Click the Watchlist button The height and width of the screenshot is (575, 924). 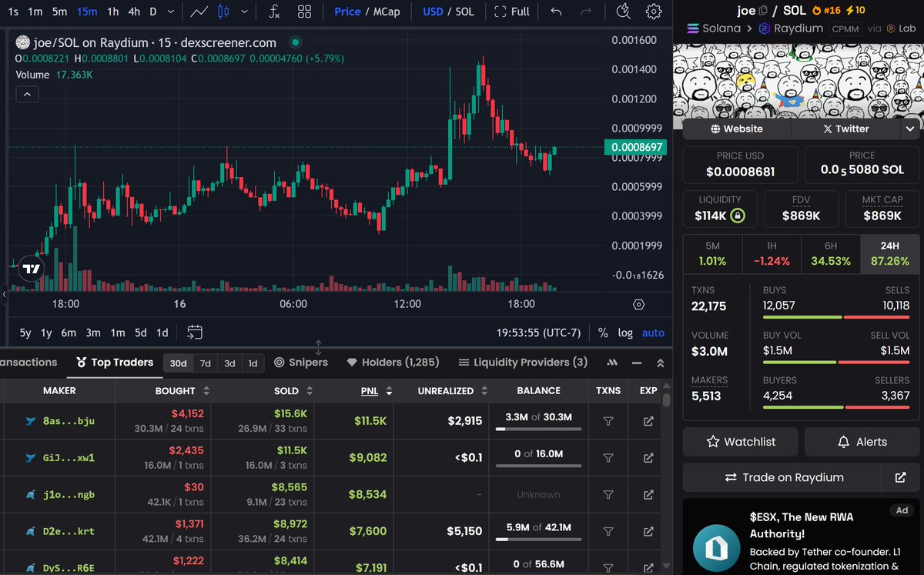click(741, 442)
